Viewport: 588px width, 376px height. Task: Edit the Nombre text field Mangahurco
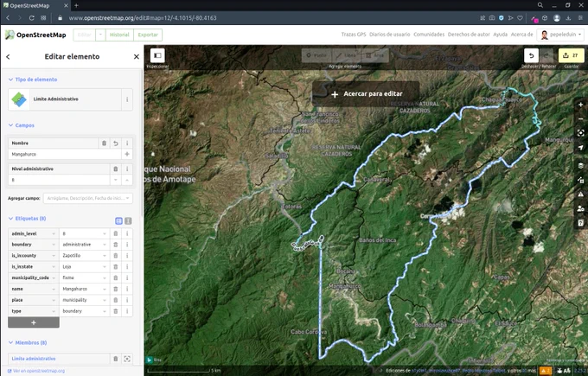tap(65, 154)
